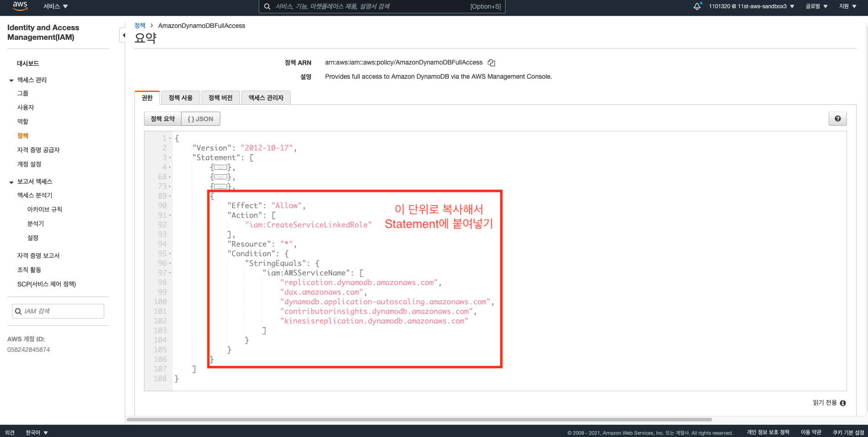
Task: Open 쿠키 기본 설정 footer link
Action: [848, 432]
